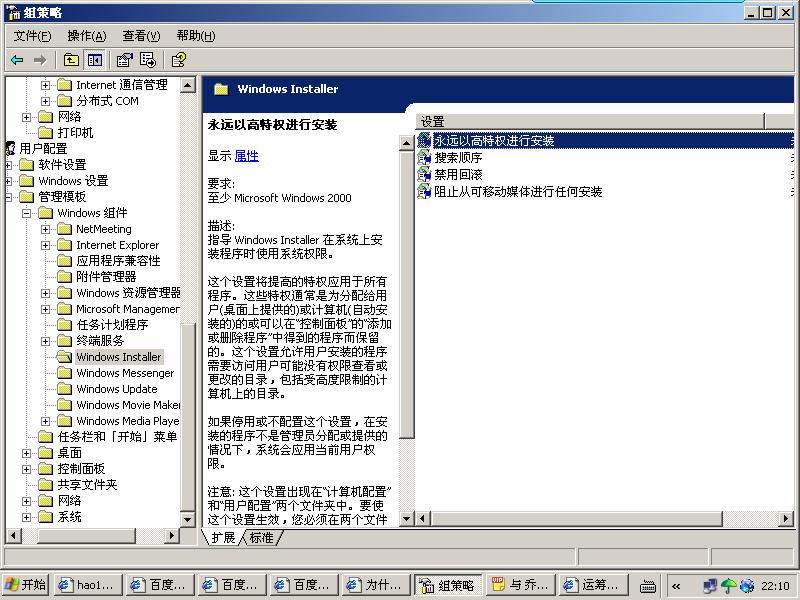Click the network computers tray icon

point(710,585)
